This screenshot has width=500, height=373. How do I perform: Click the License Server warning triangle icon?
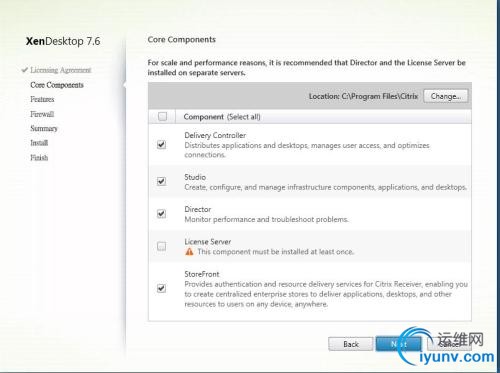[x=189, y=252]
